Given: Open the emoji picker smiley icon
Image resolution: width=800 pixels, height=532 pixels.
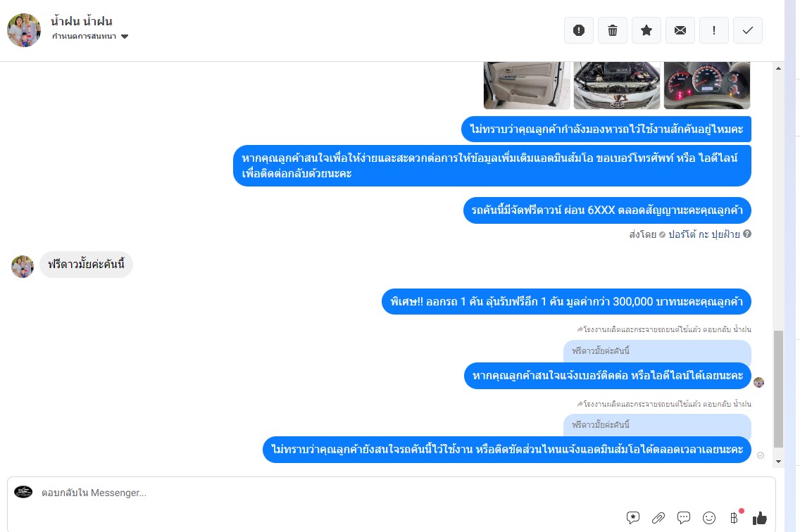Looking at the screenshot, I should [x=709, y=518].
